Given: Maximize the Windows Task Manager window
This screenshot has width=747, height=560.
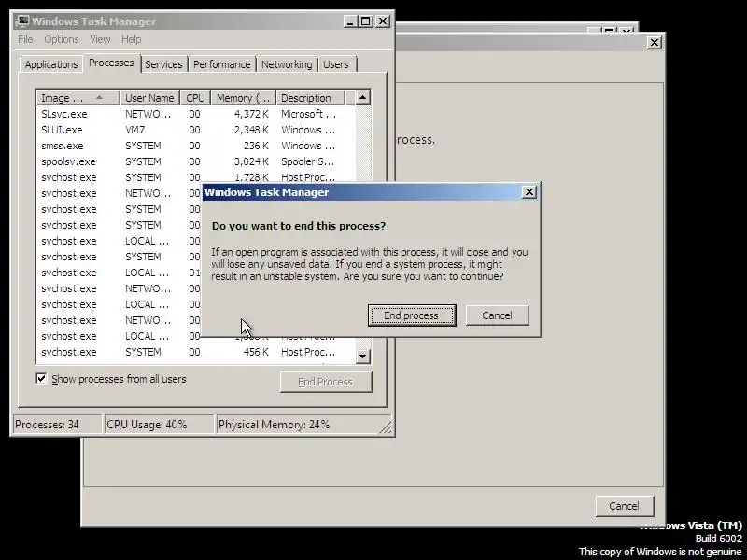Looking at the screenshot, I should pos(365,21).
